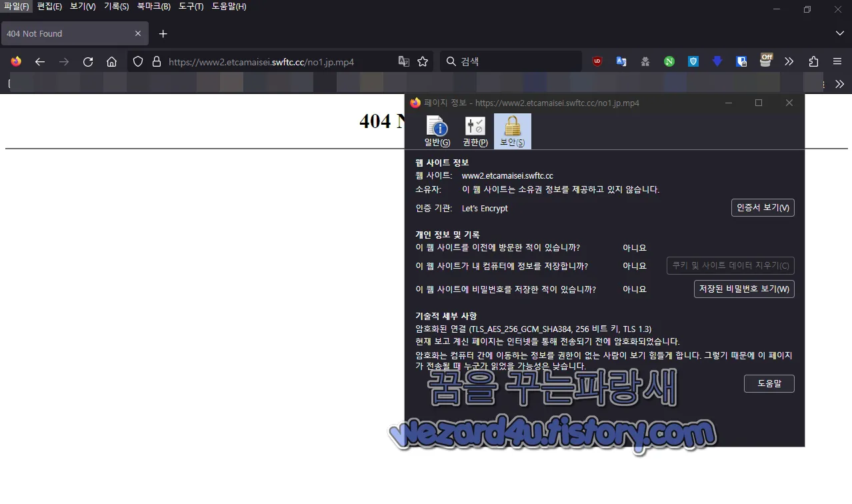Viewport: 852px width, 504px height.
Task: Switch to 권한(P) permissions tab
Action: (x=475, y=131)
